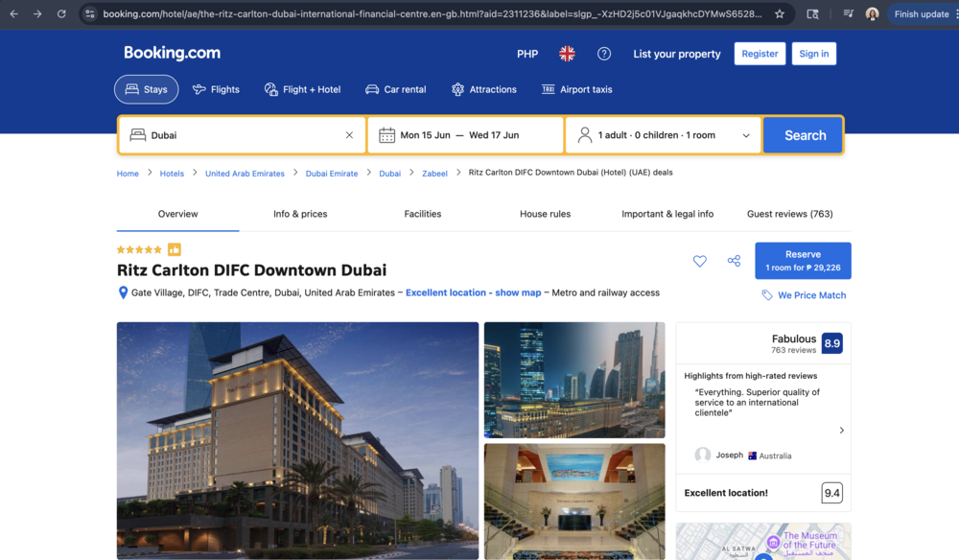Open the screen capture icon beside bookmark star
959x560 pixels.
(813, 13)
